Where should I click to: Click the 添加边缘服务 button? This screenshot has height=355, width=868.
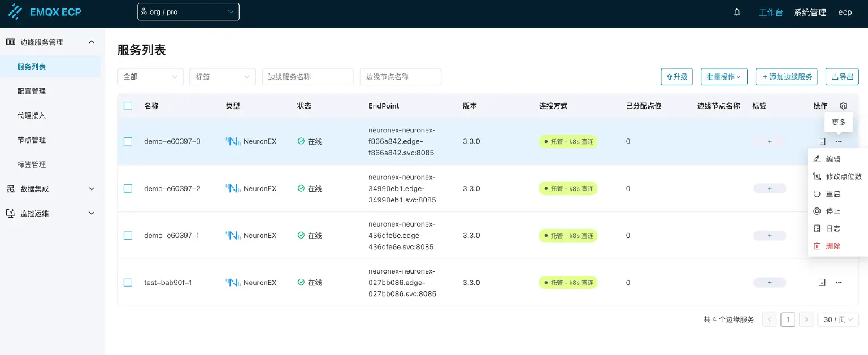(x=786, y=76)
